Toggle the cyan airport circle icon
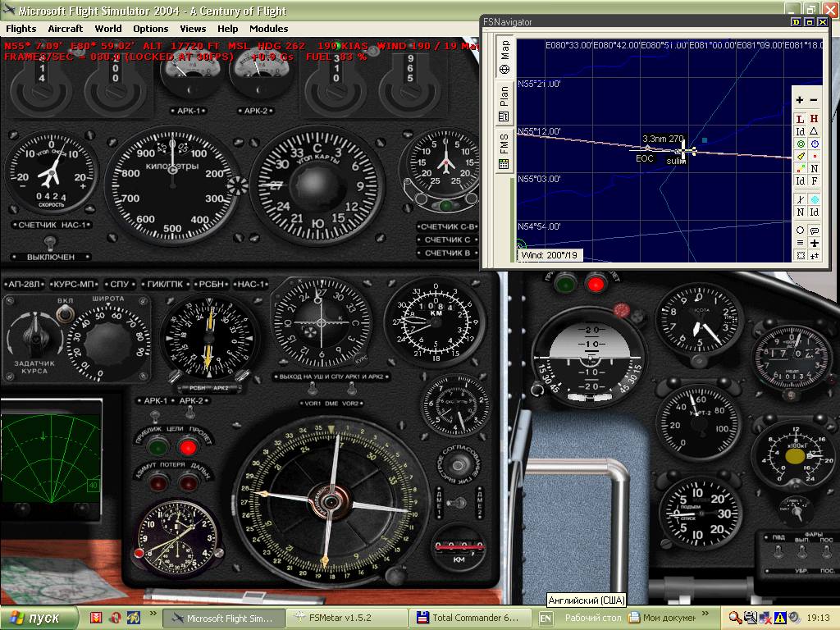The width and height of the screenshot is (840, 630). click(815, 200)
